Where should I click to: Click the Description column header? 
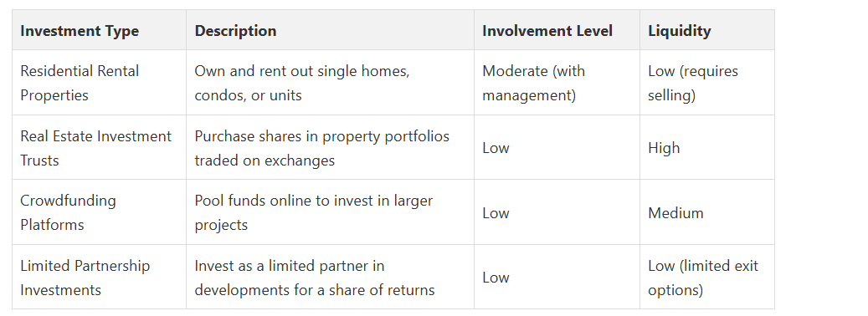[330, 30]
